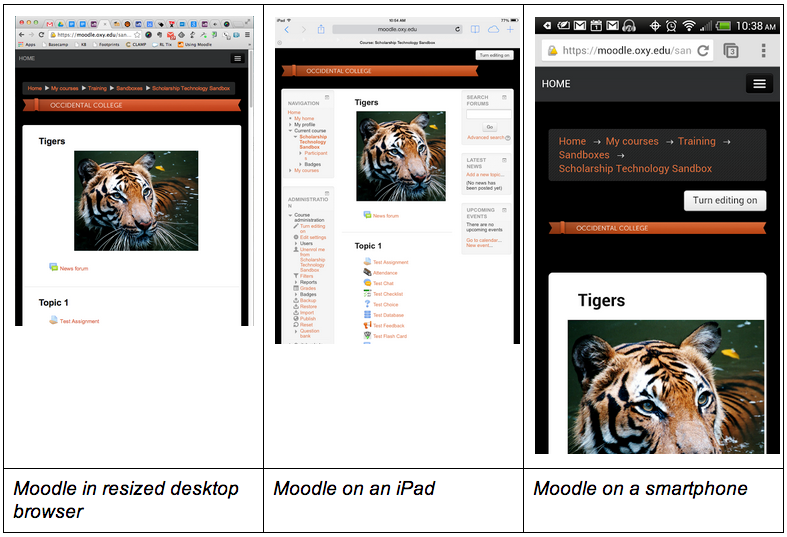Click search forums input field on iPad

[x=488, y=114]
